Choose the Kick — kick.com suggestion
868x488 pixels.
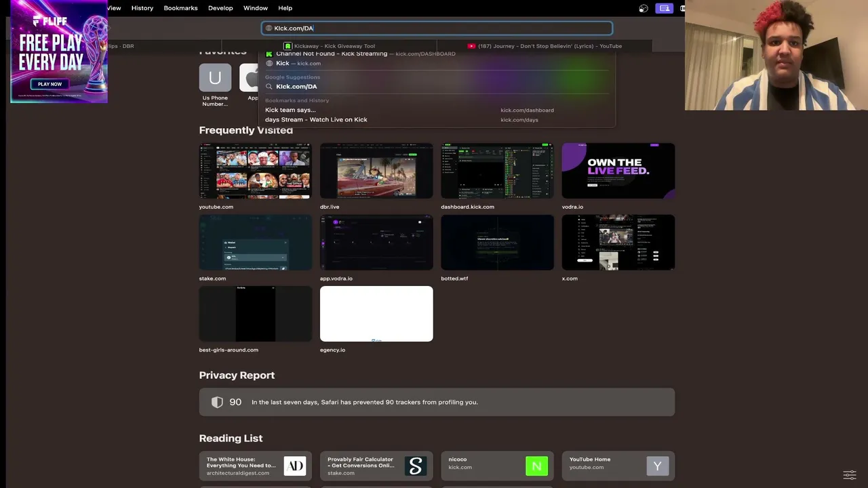tap(437, 63)
